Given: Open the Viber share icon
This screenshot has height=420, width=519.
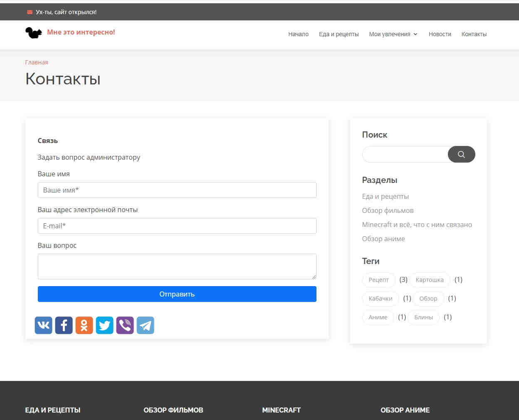Looking at the screenshot, I should 125,325.
